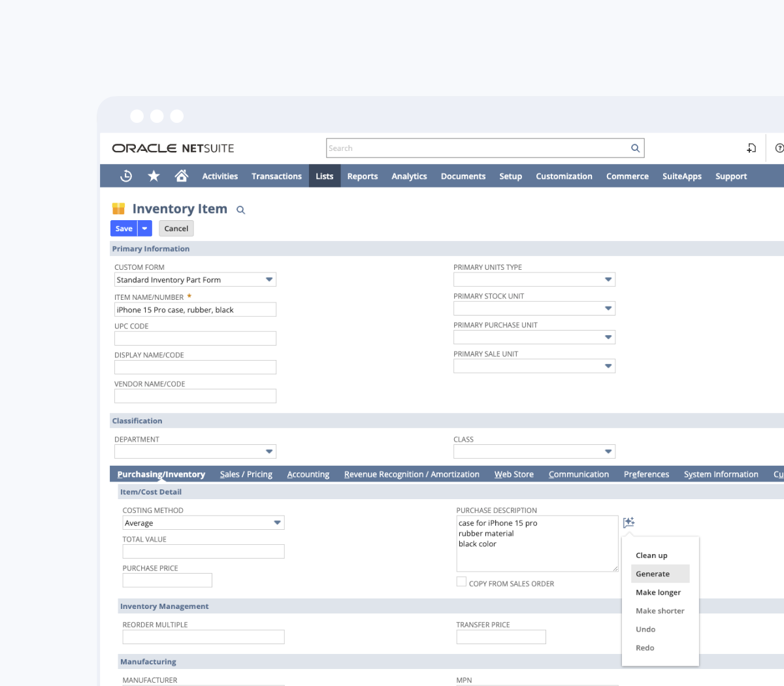Expand the Primary Stock Unit dropdown
784x686 pixels.
coord(608,308)
